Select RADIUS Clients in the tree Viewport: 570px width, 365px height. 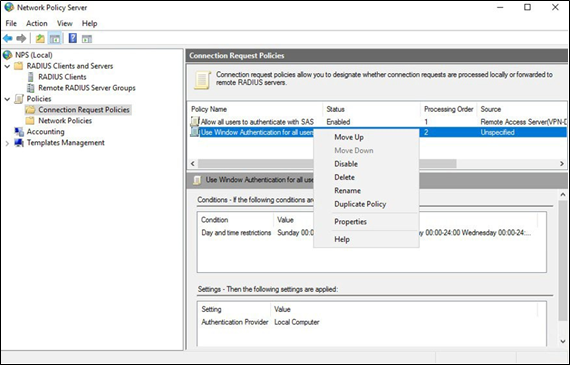coord(62,77)
